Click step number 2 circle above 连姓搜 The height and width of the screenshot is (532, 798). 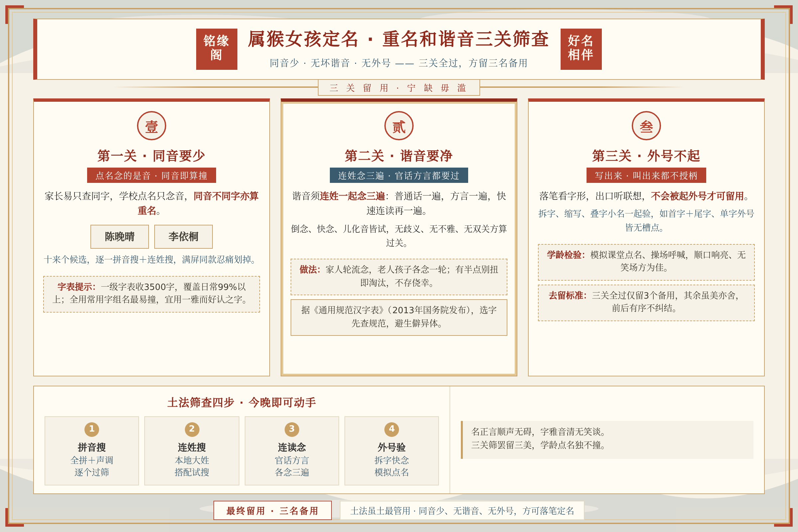pyautogui.click(x=192, y=429)
